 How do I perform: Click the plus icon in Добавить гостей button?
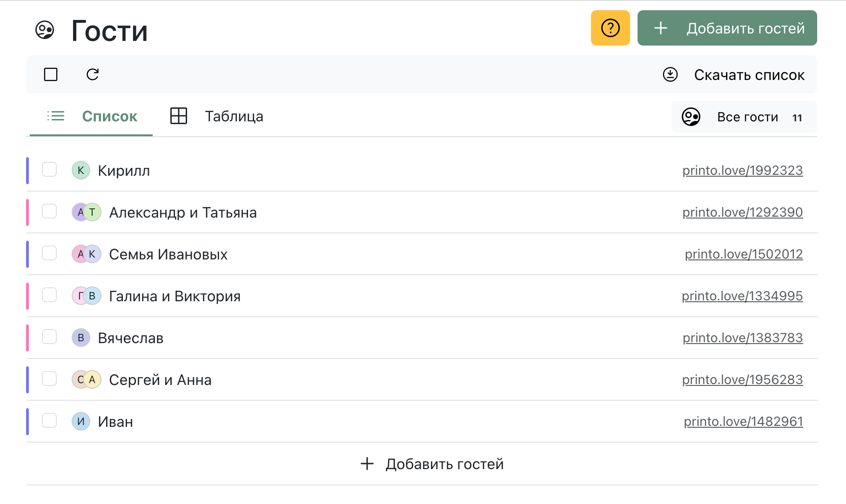point(660,28)
